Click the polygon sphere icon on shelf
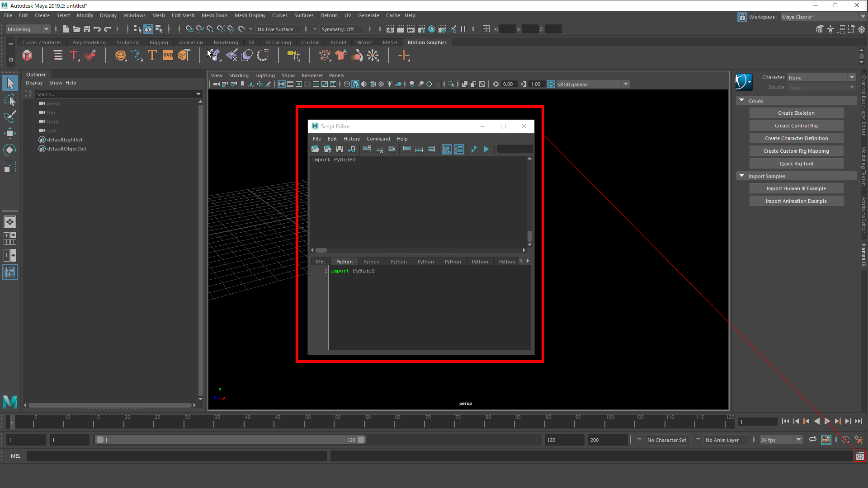The image size is (868, 488). pyautogui.click(x=121, y=56)
